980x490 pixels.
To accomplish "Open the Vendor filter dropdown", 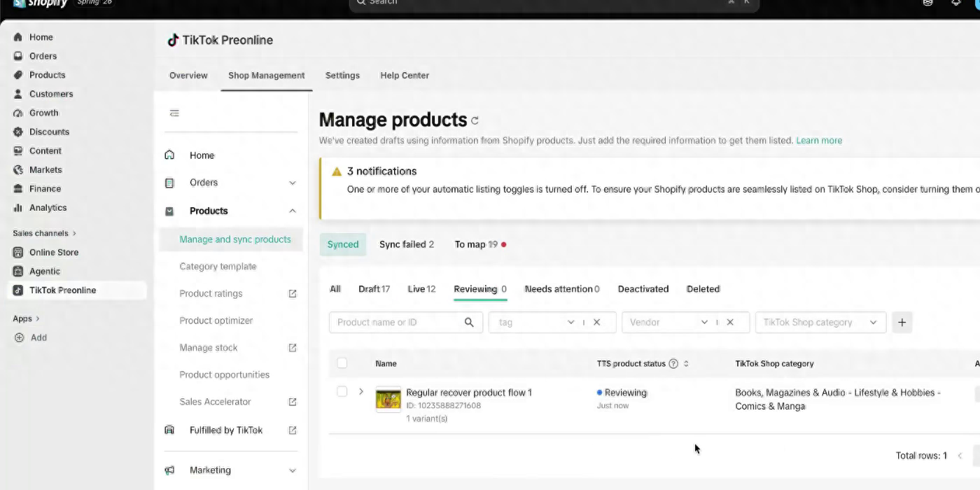I will [704, 322].
